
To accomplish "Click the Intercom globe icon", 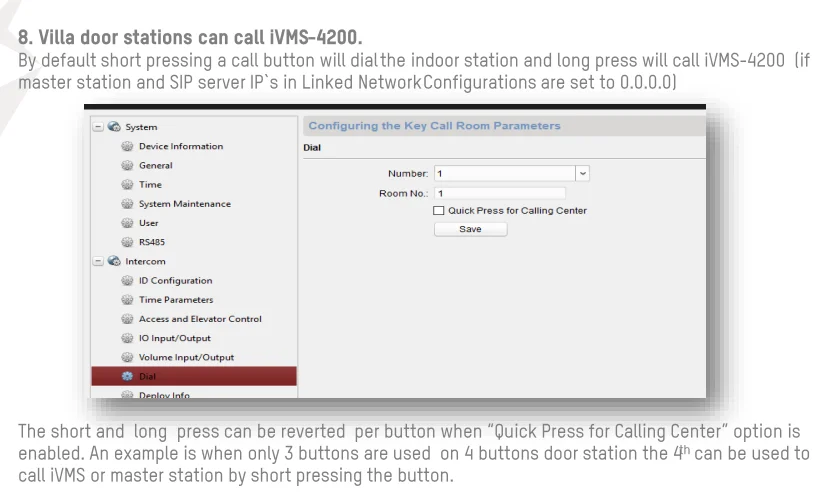I will click(114, 261).
